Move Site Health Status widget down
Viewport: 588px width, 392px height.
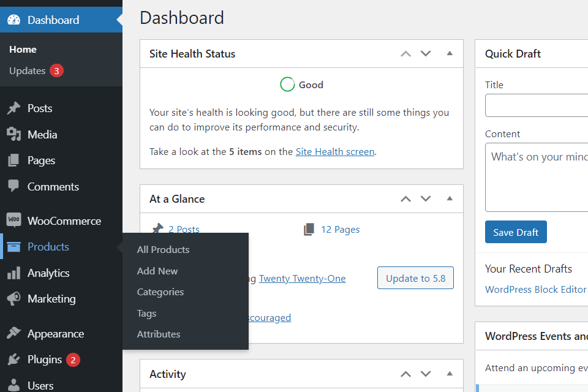(426, 54)
